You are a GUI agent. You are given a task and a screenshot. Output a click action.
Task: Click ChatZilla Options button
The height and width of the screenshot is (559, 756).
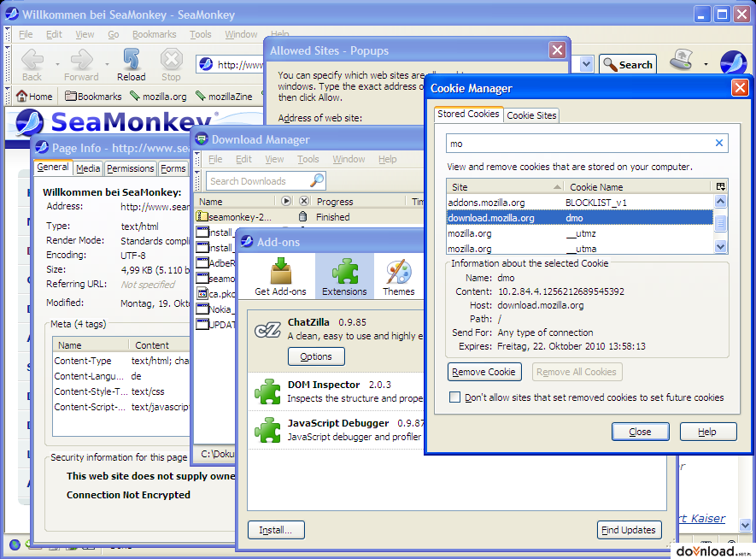click(316, 356)
